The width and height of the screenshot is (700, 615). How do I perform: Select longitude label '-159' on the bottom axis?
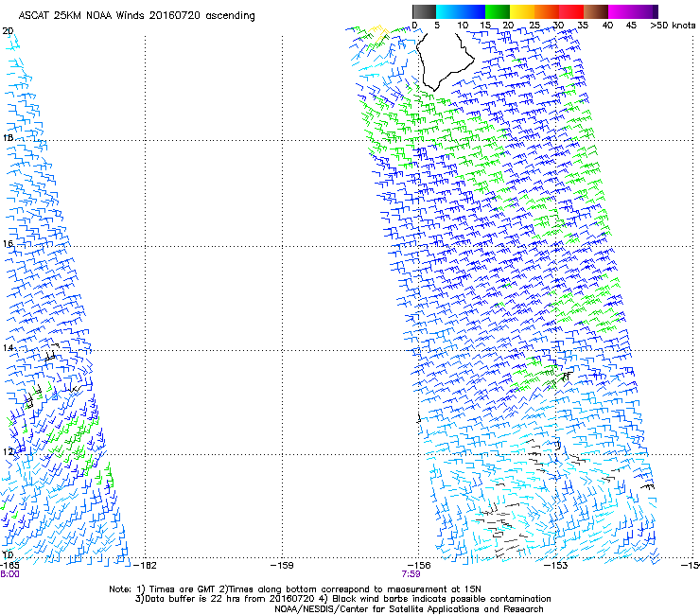click(282, 566)
